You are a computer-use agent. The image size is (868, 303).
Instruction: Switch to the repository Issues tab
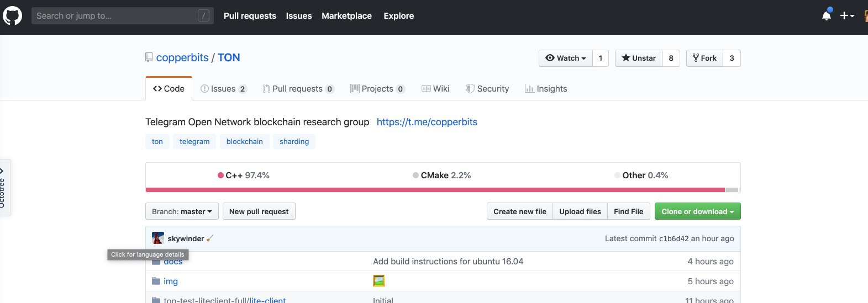tap(224, 88)
